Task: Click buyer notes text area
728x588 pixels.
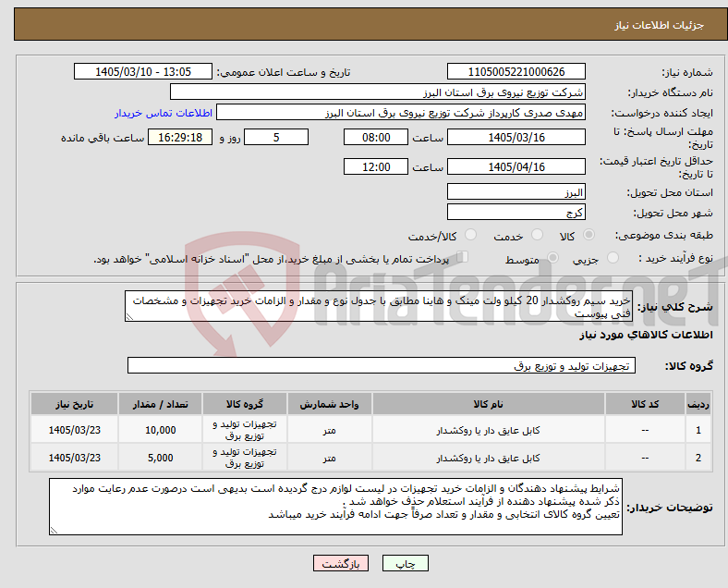Action: point(335,507)
